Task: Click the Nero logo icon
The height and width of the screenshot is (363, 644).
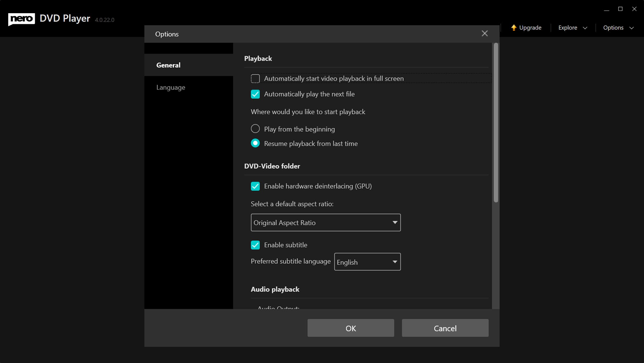Action: pos(21,19)
